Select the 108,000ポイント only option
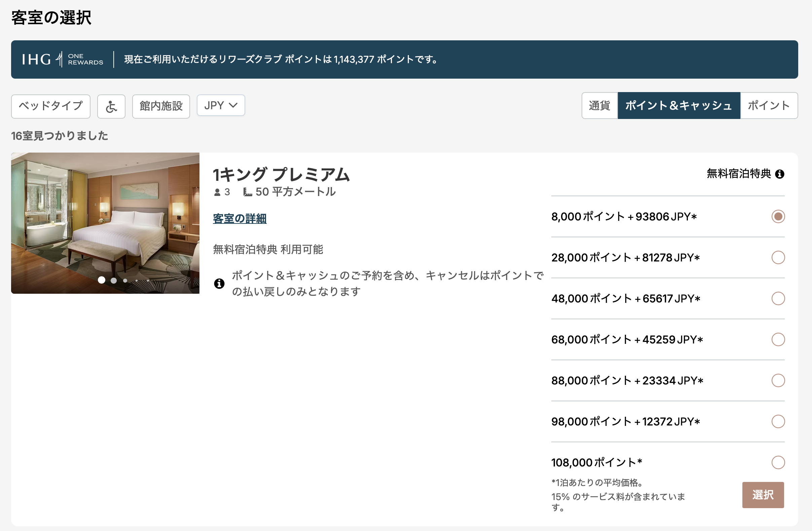This screenshot has width=812, height=531. (778, 462)
